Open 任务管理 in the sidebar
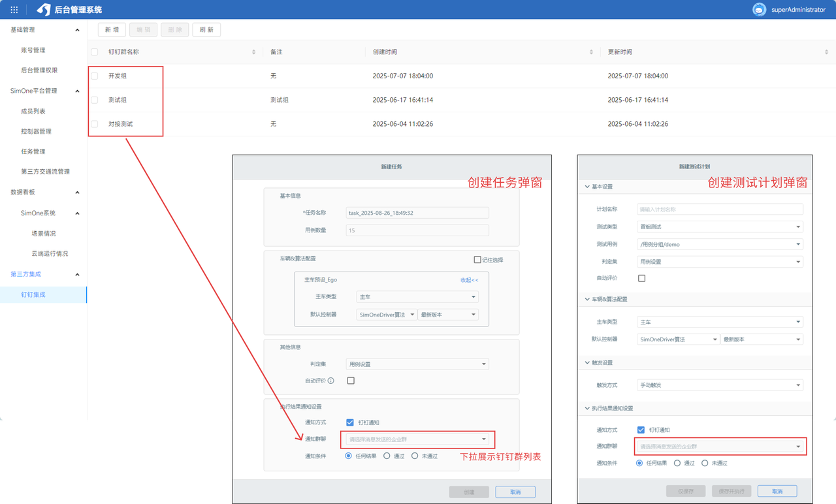Screen dimensions: 836x504 click(33, 151)
